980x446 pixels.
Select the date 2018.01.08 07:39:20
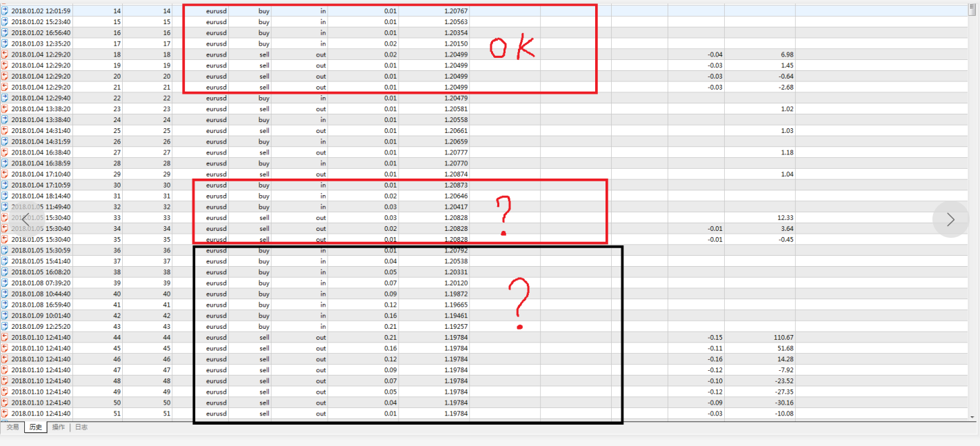(41, 283)
